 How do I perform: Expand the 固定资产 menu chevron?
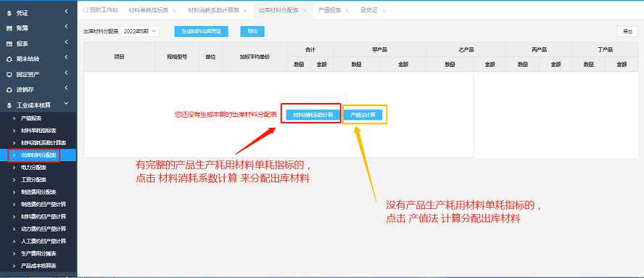(x=66, y=73)
